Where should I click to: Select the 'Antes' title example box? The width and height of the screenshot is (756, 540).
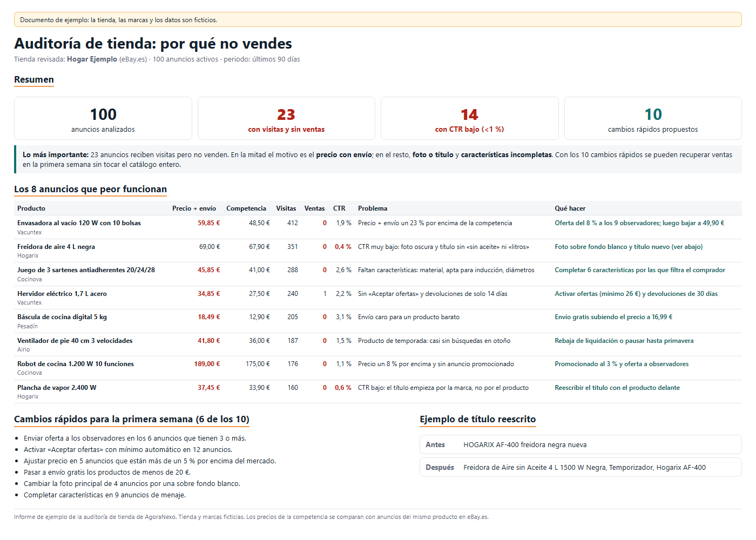coord(580,445)
